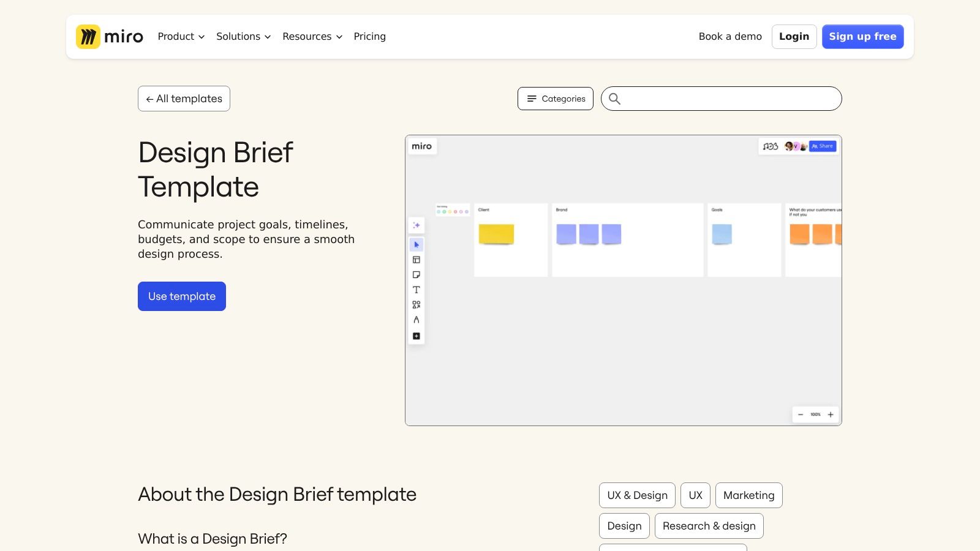
Task: Click the first orange sticky note
Action: point(799,234)
